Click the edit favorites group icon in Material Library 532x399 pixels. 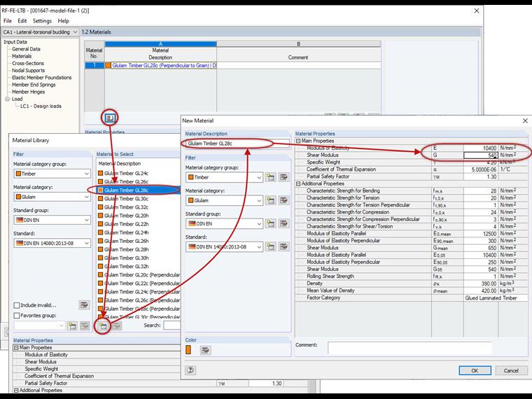85,326
